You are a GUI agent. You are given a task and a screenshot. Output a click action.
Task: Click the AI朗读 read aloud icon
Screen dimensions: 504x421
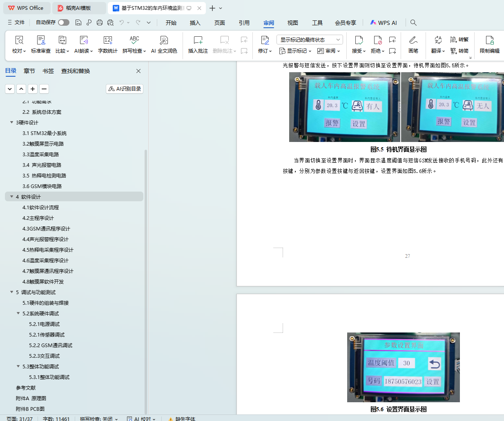(83, 40)
